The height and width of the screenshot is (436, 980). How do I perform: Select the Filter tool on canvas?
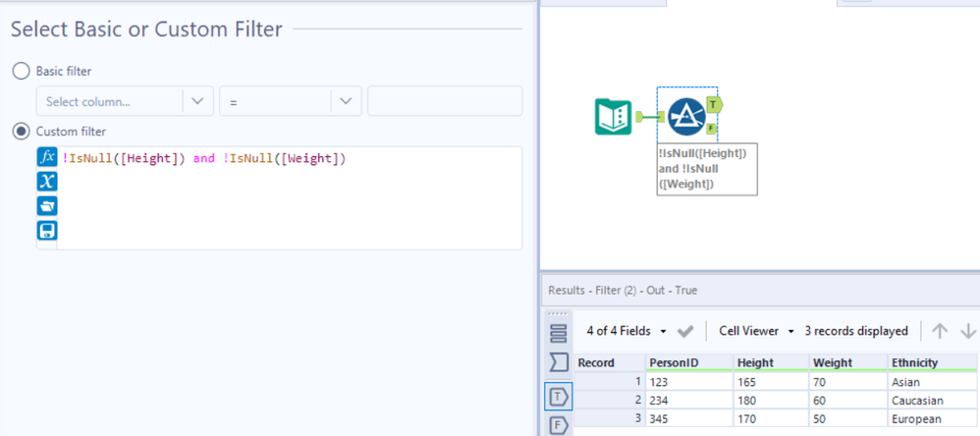(x=686, y=117)
